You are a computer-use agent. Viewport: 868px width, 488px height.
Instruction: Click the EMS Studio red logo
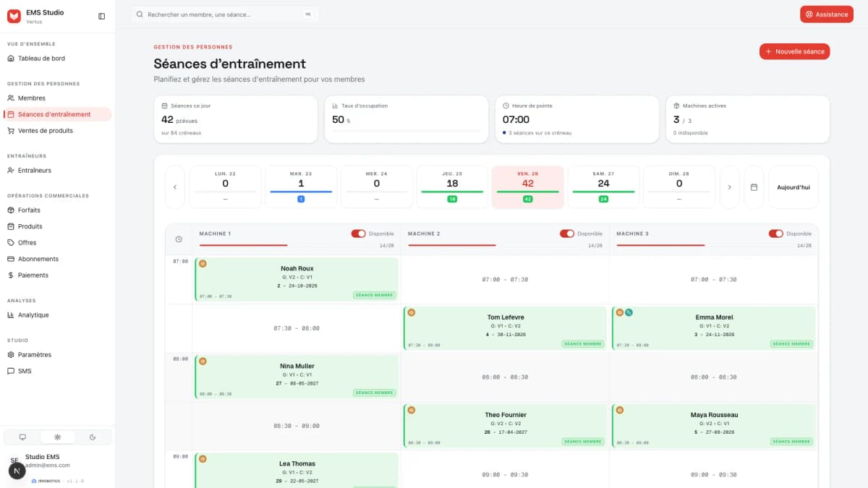(14, 16)
